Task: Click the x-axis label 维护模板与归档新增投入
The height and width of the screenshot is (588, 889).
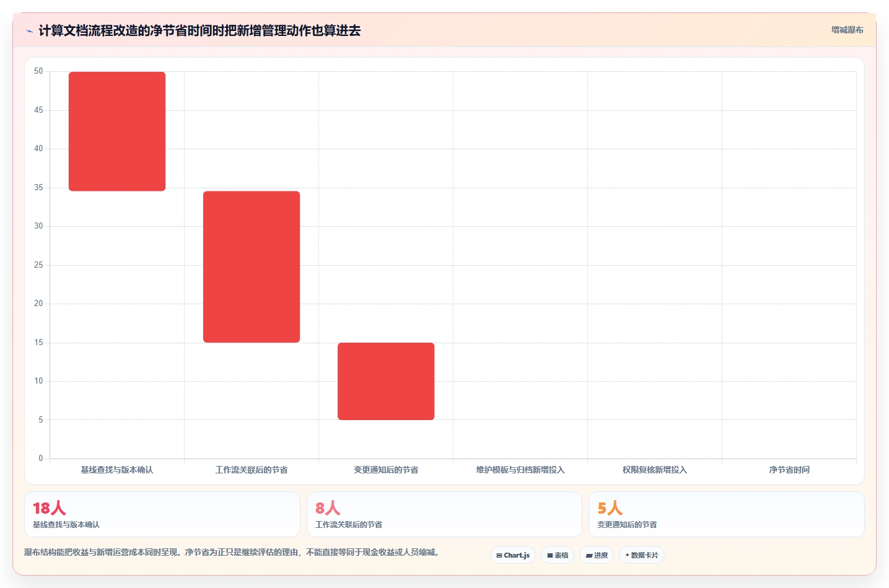Action: pos(520,470)
